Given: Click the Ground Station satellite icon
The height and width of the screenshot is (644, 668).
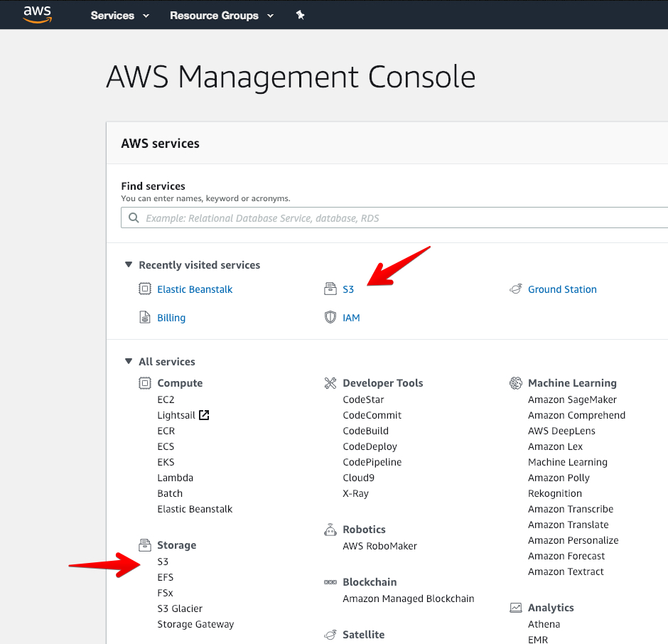Looking at the screenshot, I should coord(515,289).
